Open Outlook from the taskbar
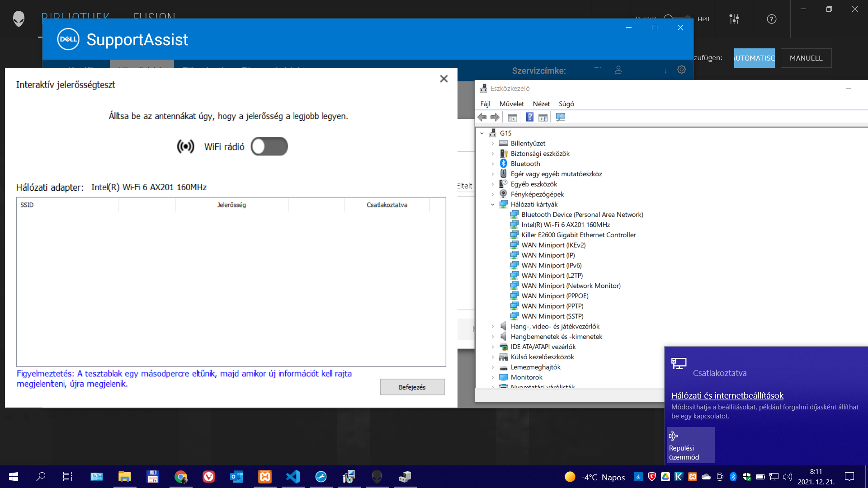This screenshot has width=868, height=488. coord(237,477)
